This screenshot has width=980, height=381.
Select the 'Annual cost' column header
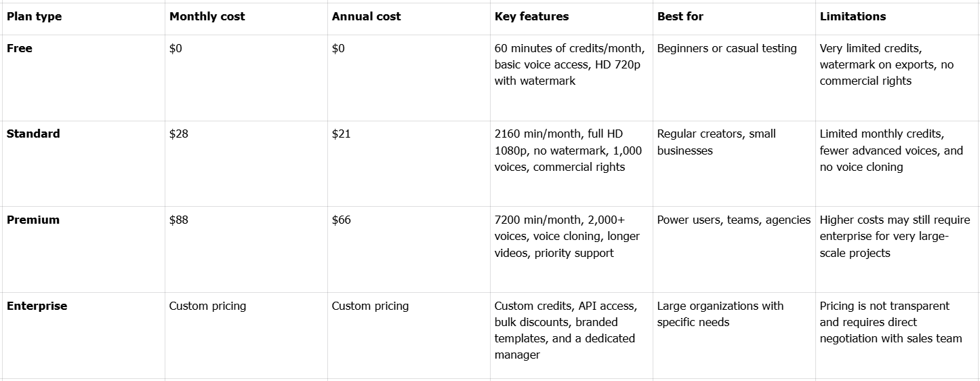(367, 16)
